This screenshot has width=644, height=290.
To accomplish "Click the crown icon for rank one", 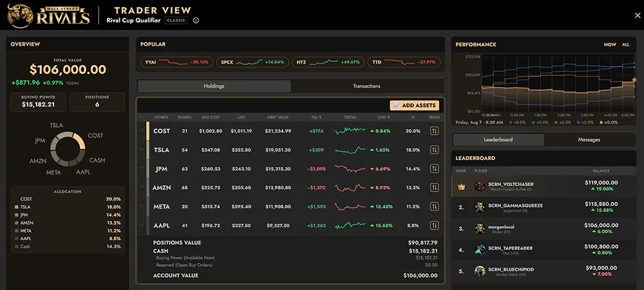I will click(461, 186).
